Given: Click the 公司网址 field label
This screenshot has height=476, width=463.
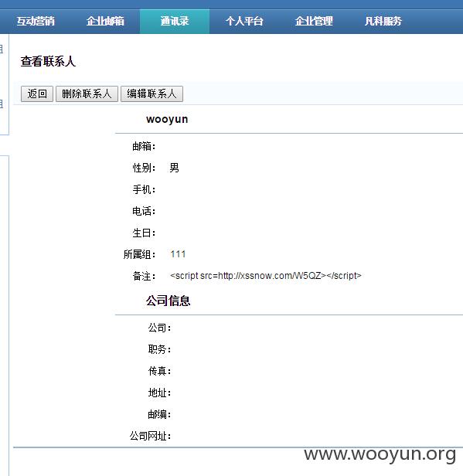Looking at the screenshot, I should click(150, 437).
